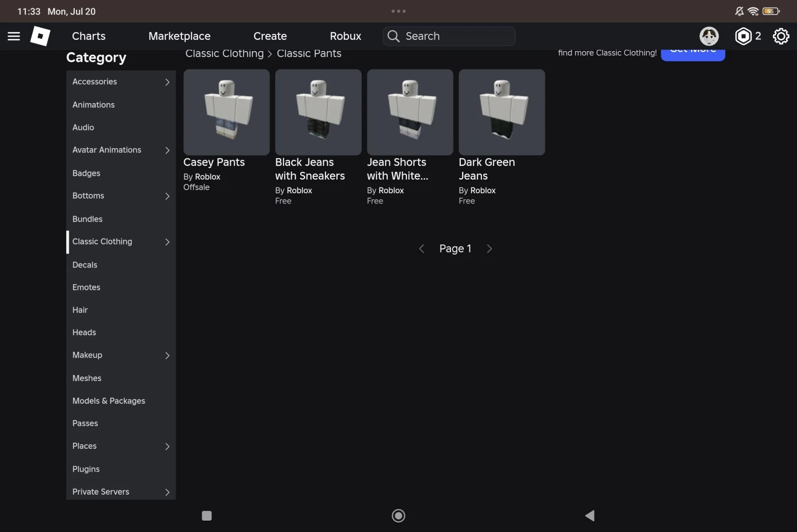Viewport: 797px width, 532px height.
Task: Open the hamburger navigation menu
Action: click(14, 36)
